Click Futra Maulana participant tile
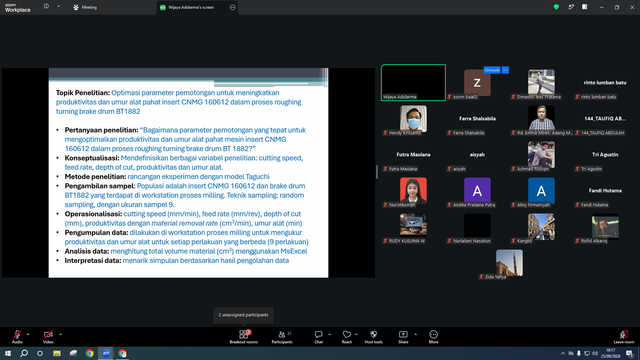Viewport: 640px width, 360px height. (x=413, y=155)
